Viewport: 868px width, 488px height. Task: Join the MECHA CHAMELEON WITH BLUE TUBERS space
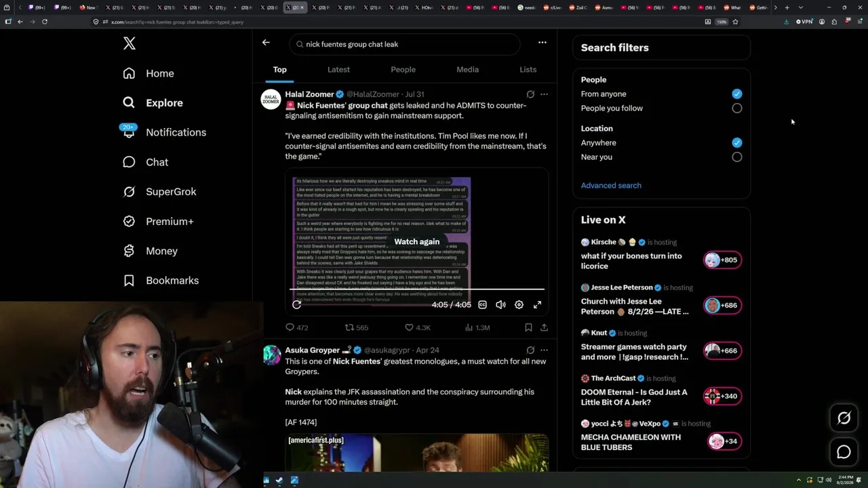[724, 442]
